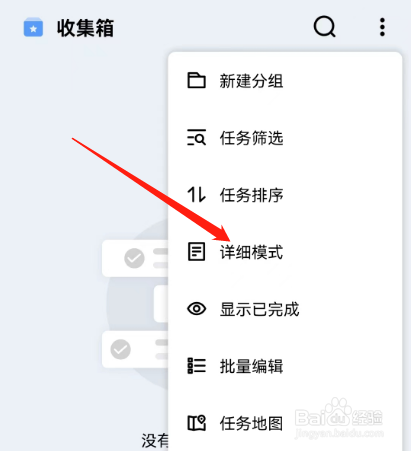Choose 任务筛选 from the menu
The image size is (412, 451).
[x=285, y=137]
